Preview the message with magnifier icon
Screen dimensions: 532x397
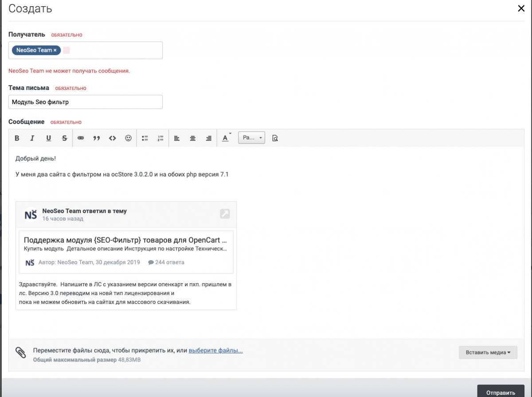tap(275, 138)
